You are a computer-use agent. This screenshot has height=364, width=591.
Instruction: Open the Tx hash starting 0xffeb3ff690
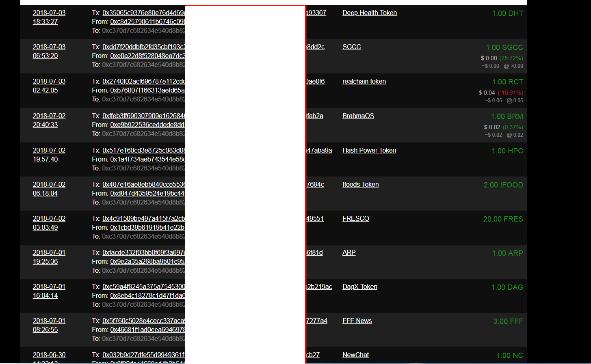pos(144,116)
